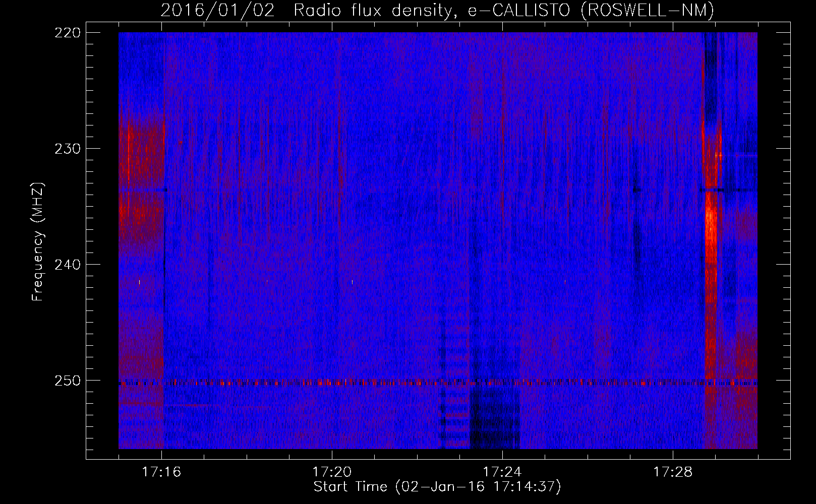Select the 250 frequency tick label

[68, 381]
